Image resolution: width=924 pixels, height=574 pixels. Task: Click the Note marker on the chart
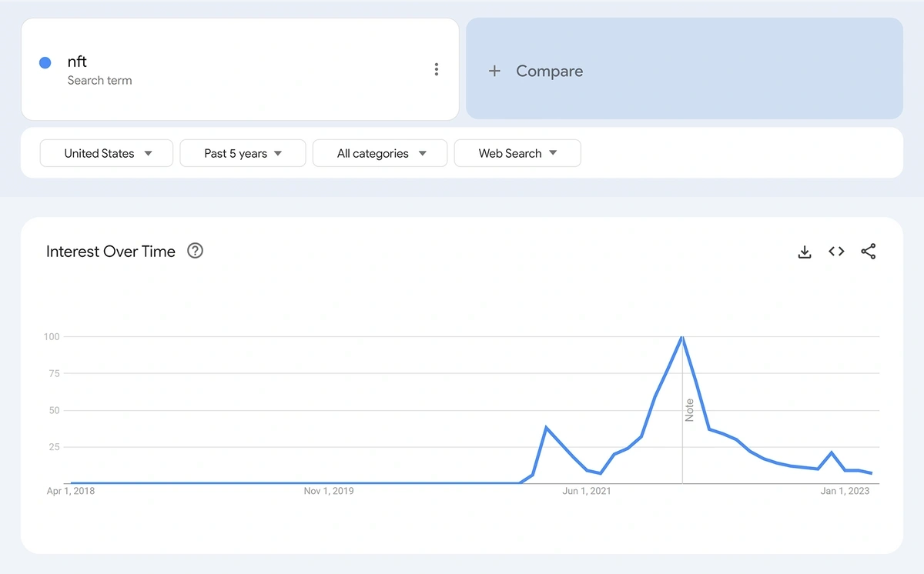click(x=689, y=410)
